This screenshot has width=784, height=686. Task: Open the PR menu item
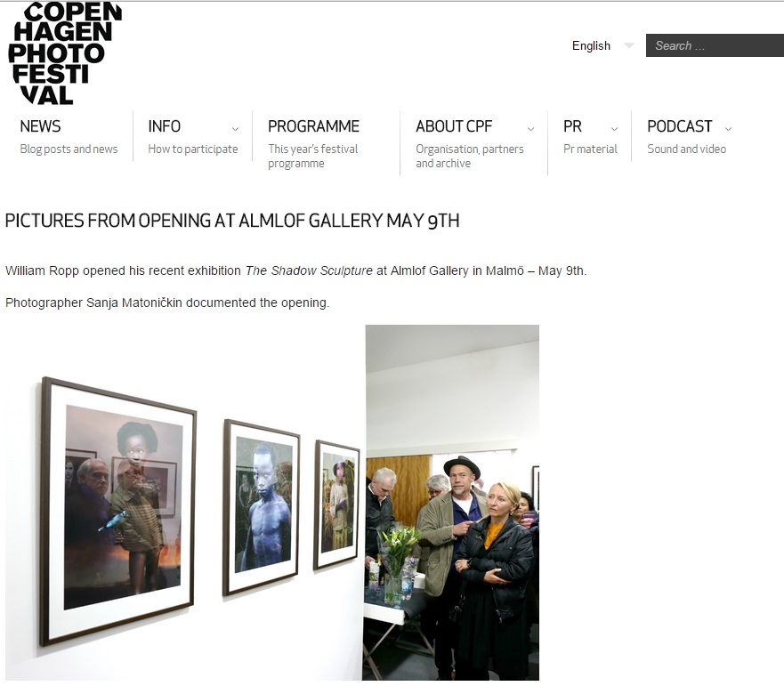tap(572, 126)
